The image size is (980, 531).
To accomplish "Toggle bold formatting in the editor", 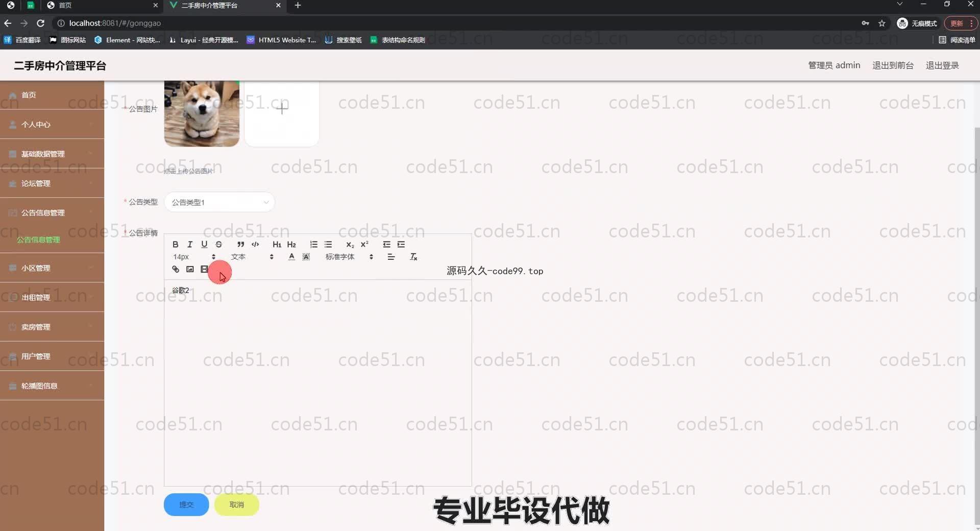I will coord(175,245).
